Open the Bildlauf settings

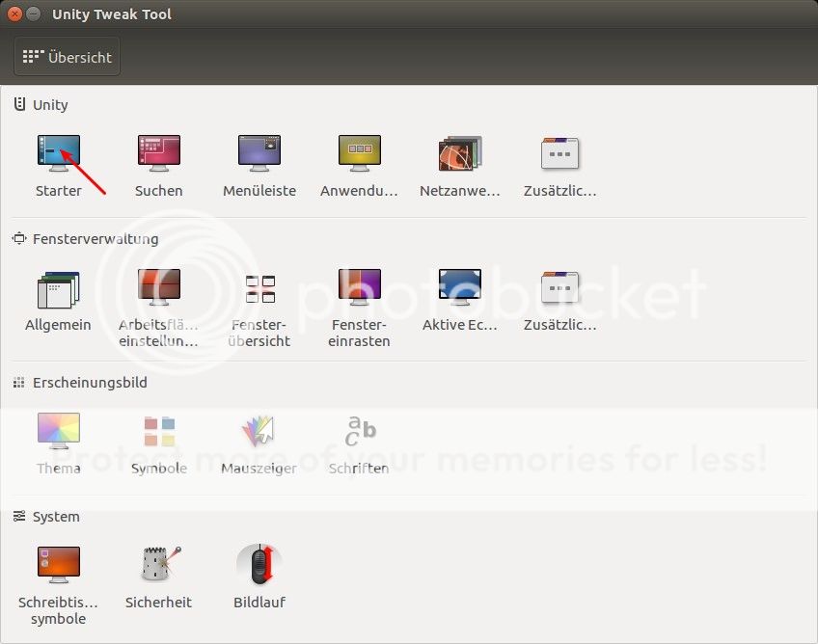259,566
